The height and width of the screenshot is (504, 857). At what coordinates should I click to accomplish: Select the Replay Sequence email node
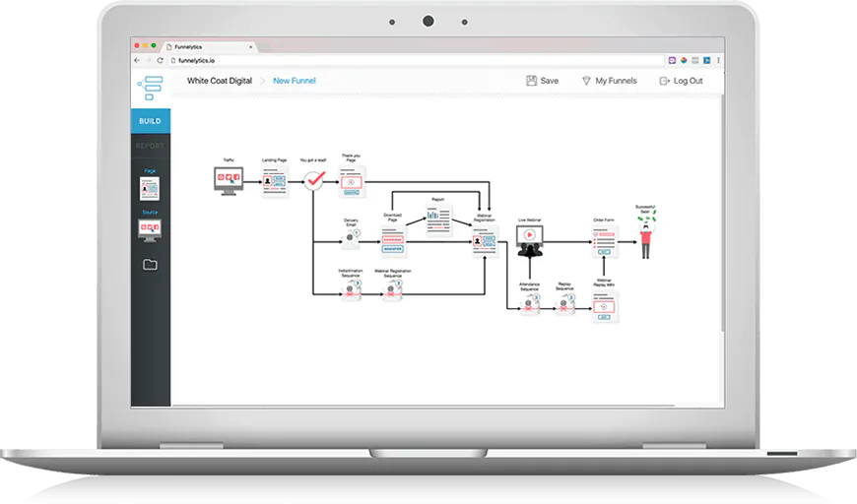tap(565, 304)
